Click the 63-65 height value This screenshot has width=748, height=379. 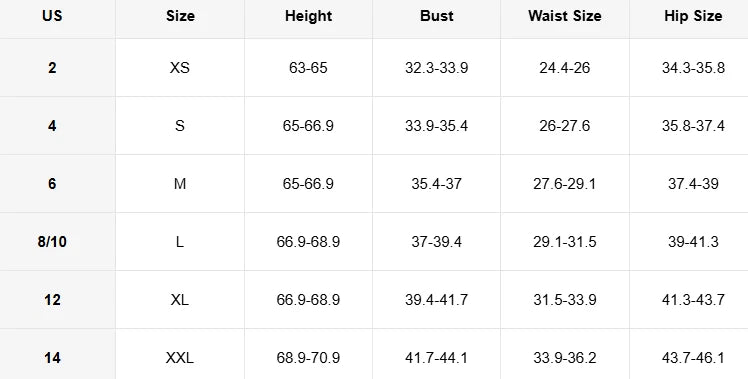pos(308,68)
